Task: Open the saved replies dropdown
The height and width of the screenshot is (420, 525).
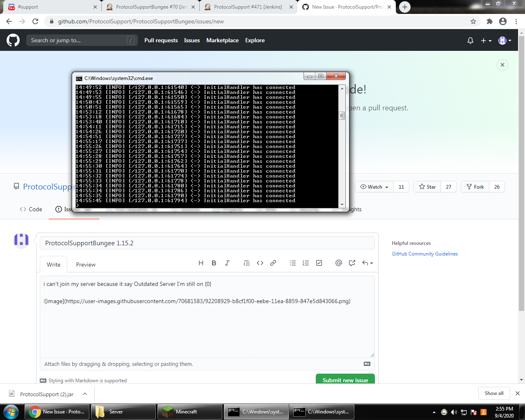Action: tap(366, 263)
